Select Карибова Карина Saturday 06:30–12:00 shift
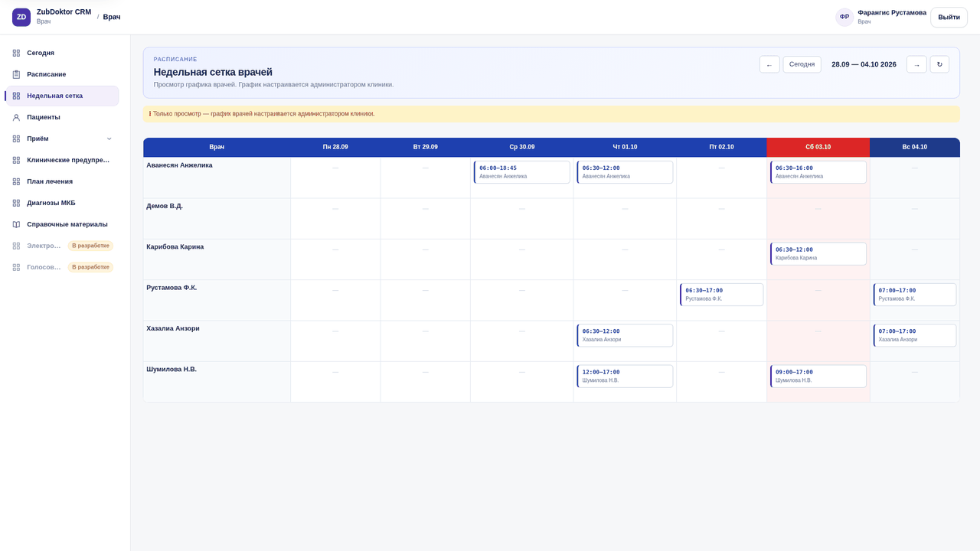The height and width of the screenshot is (551, 980). click(x=818, y=254)
